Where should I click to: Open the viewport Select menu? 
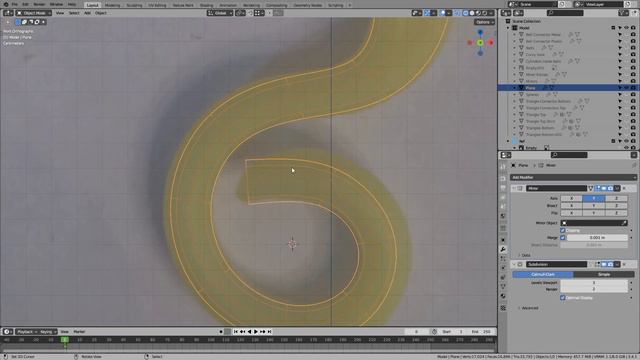pyautogui.click(x=74, y=13)
